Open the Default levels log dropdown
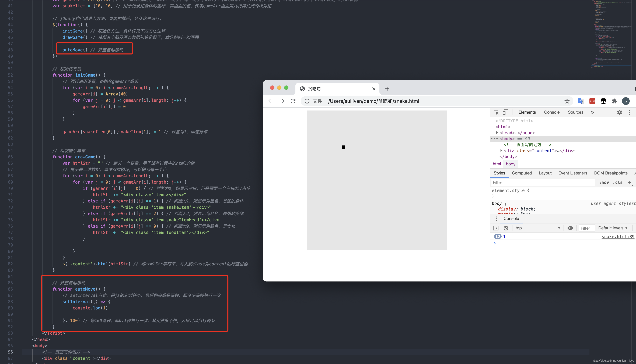This screenshot has height=364, width=636. (x=613, y=228)
